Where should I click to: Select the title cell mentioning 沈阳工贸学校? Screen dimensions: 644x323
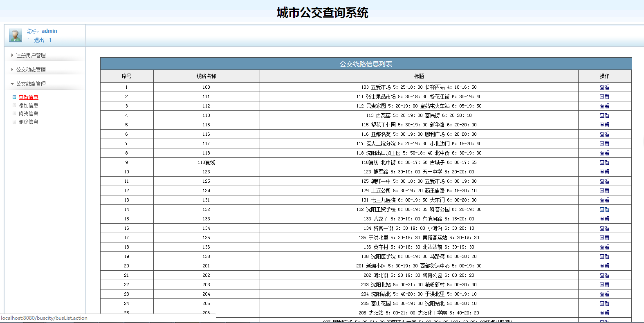pos(419,209)
